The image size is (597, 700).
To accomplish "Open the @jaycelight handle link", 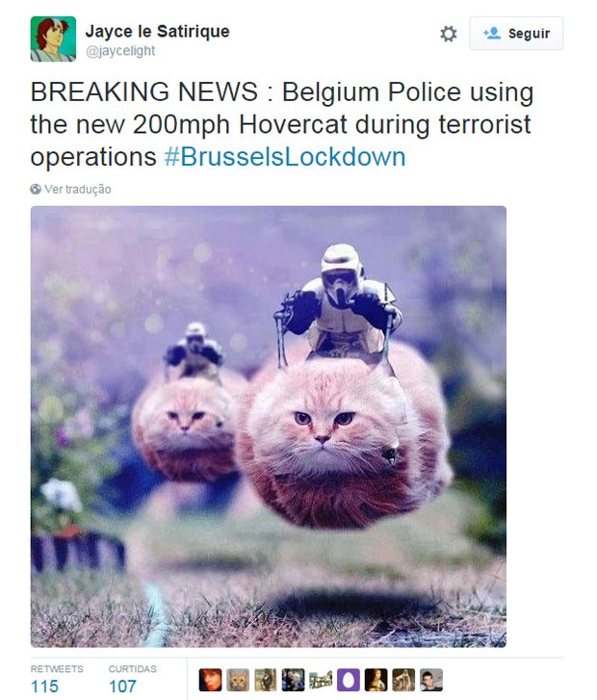I will 120,51.
